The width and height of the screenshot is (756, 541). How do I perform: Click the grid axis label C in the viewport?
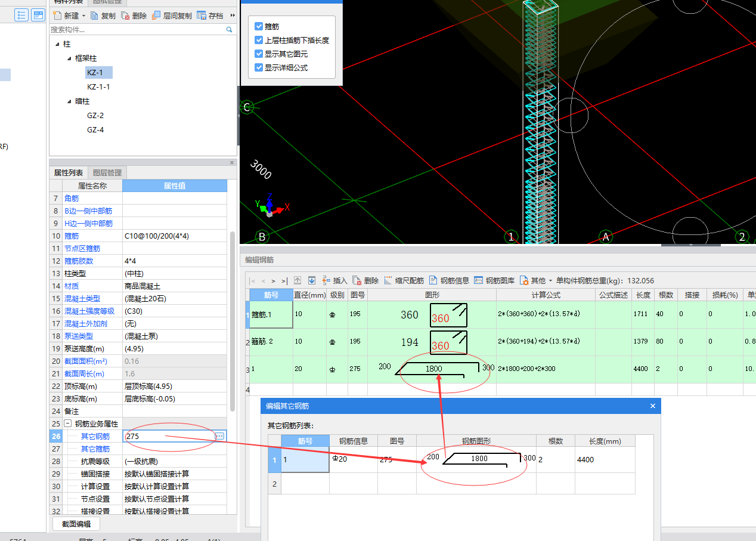pos(246,107)
